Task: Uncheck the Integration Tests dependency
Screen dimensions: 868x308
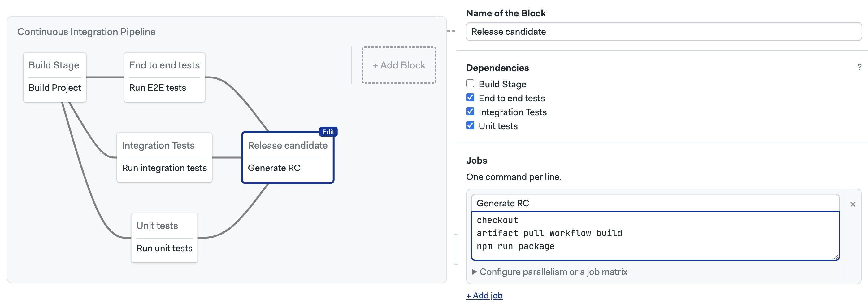Action: (470, 112)
